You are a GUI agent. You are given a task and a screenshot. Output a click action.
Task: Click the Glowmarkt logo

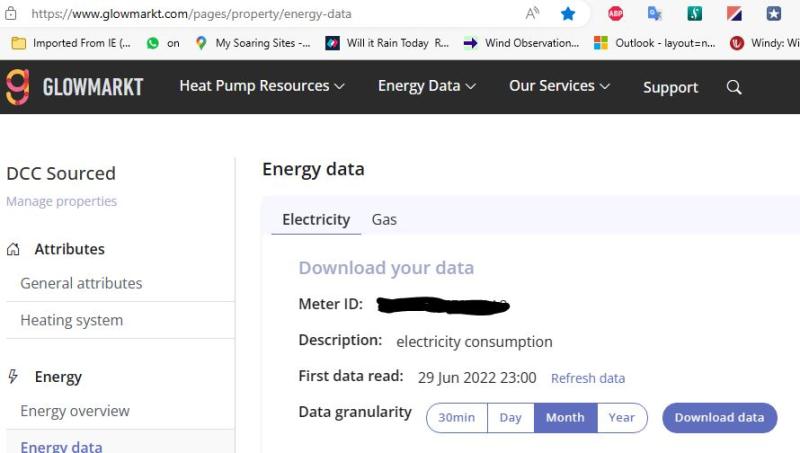pos(74,87)
